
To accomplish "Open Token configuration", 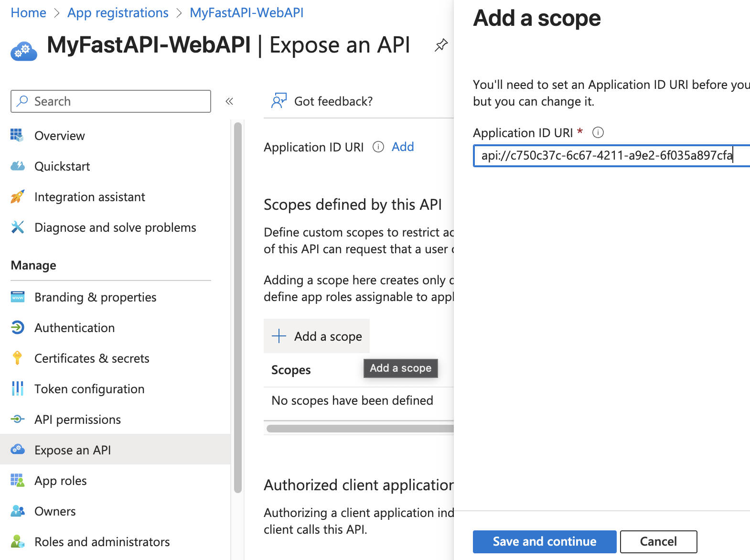I will [89, 389].
